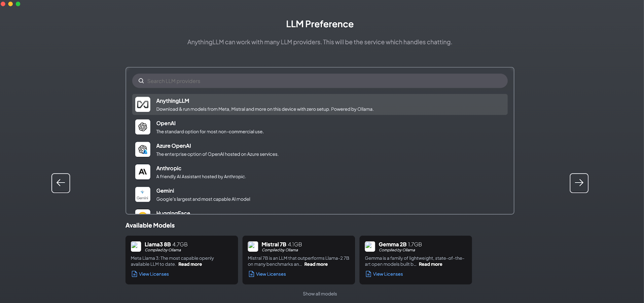Open View Licenses for Llama3 8B

point(154,274)
